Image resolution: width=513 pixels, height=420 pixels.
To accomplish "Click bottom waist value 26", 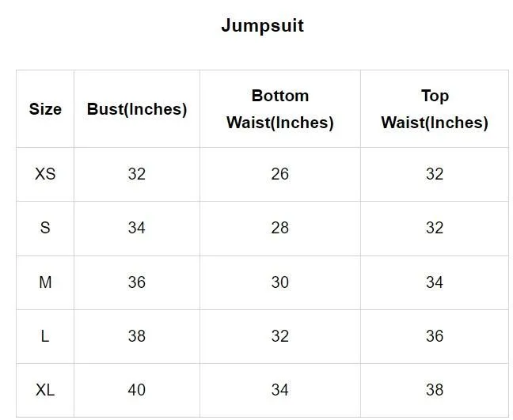I will coord(280,174).
